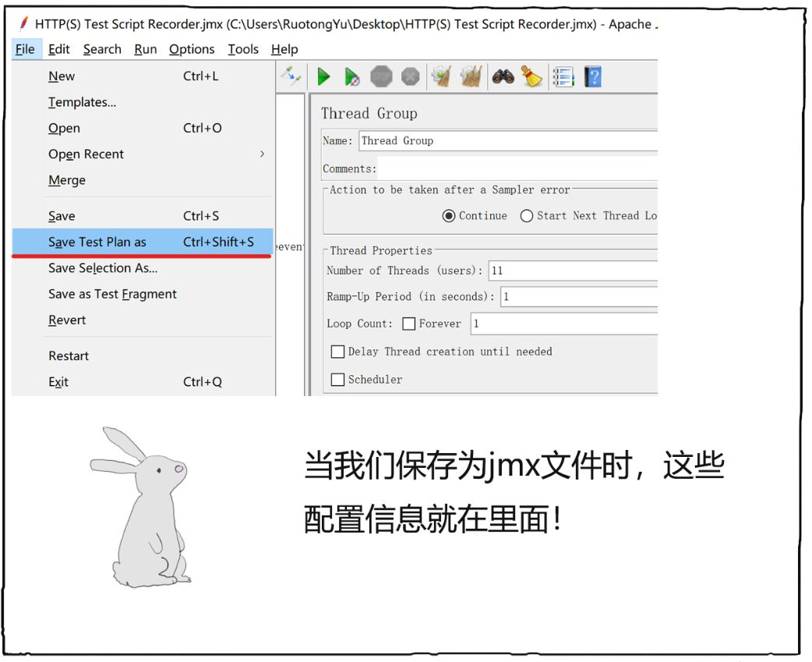The image size is (812, 662).
Task: Enable the Scheduler checkbox
Action: pyautogui.click(x=337, y=380)
